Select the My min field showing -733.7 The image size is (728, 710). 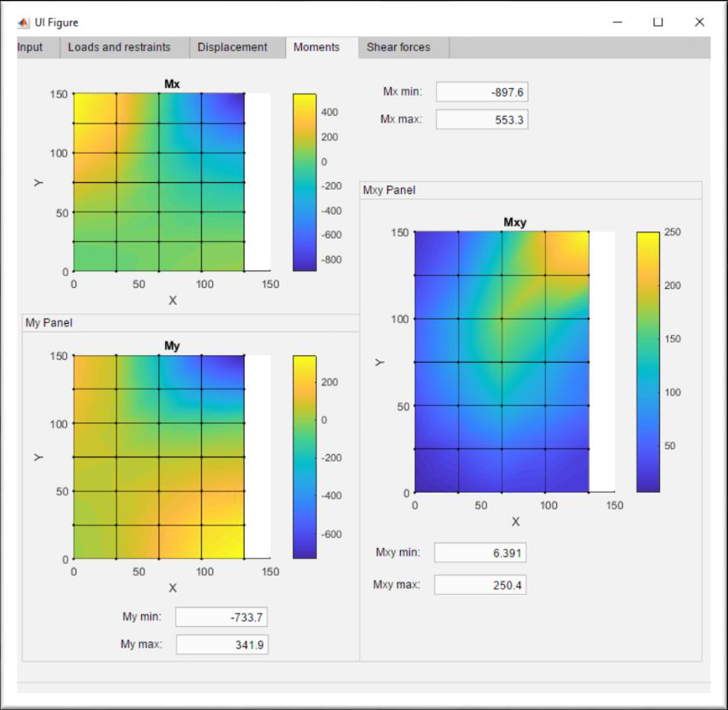coord(221,616)
